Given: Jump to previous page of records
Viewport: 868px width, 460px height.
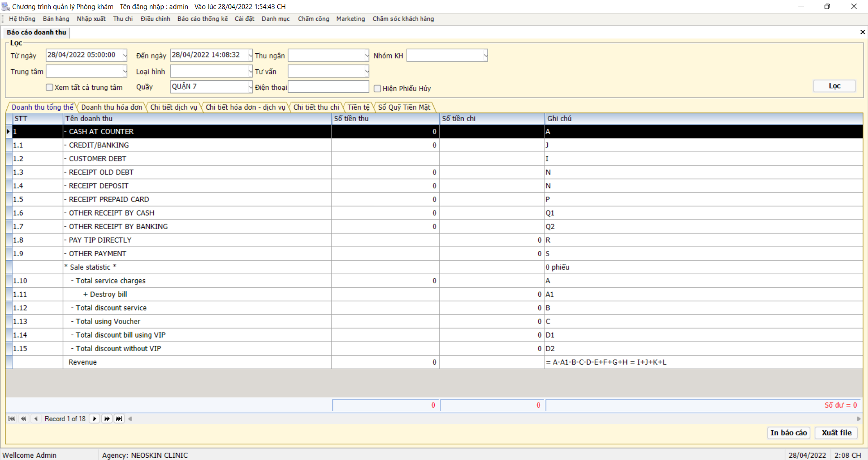Looking at the screenshot, I should [x=24, y=419].
